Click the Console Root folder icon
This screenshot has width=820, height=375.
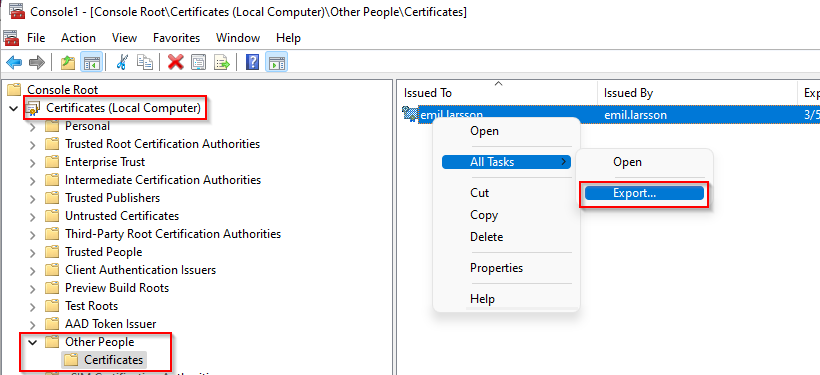tap(14, 90)
